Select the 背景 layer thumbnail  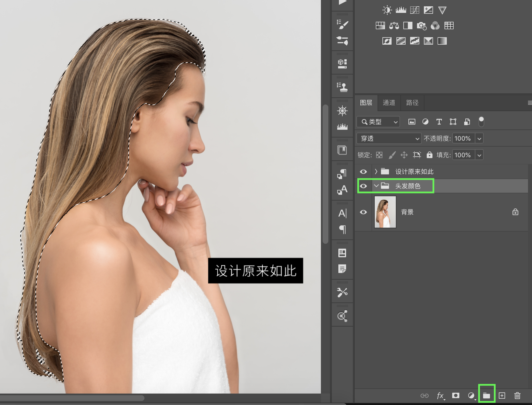tap(385, 212)
